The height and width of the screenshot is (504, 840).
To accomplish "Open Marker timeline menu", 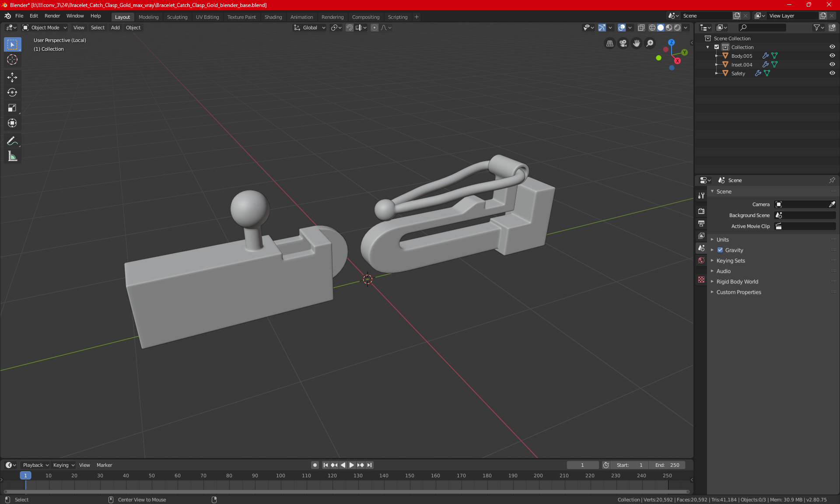I will [x=104, y=465].
